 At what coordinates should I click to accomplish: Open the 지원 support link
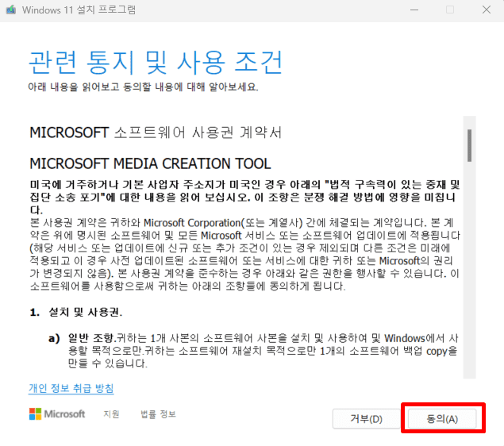point(111,414)
